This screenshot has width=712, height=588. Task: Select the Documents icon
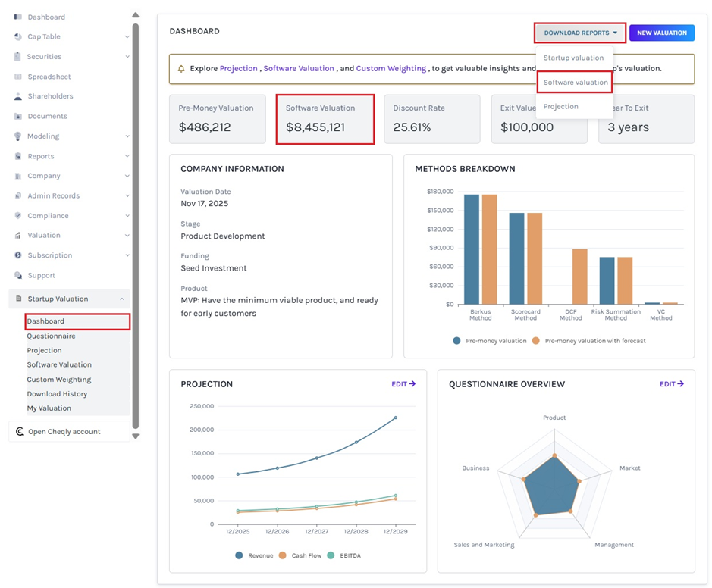pyautogui.click(x=17, y=115)
